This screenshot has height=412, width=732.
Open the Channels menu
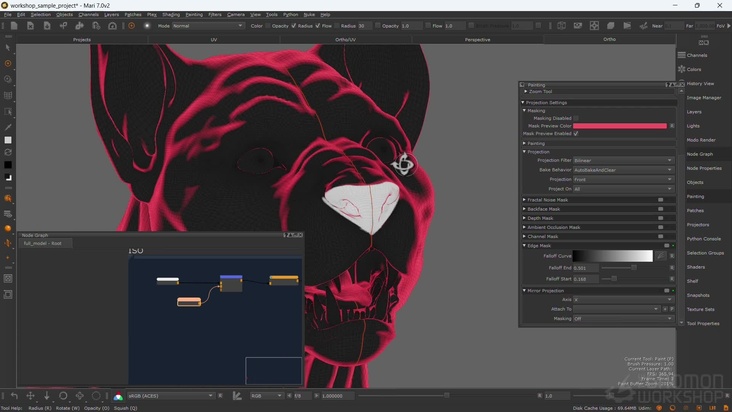tap(88, 14)
